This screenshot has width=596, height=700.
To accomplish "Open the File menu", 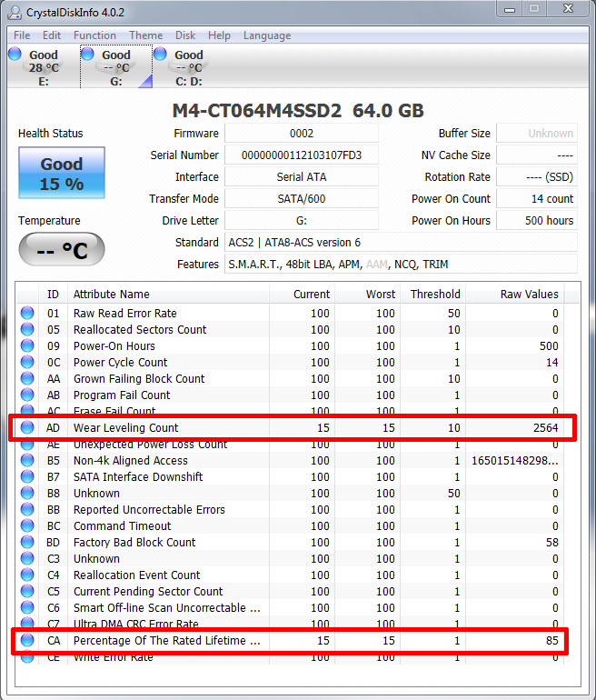I will (22, 35).
